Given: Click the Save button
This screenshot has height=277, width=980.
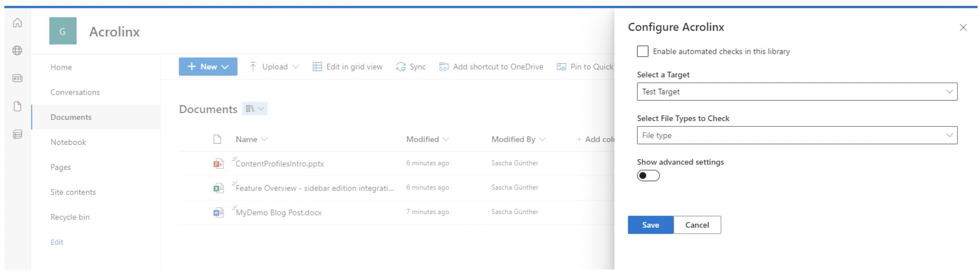Looking at the screenshot, I should [650, 225].
